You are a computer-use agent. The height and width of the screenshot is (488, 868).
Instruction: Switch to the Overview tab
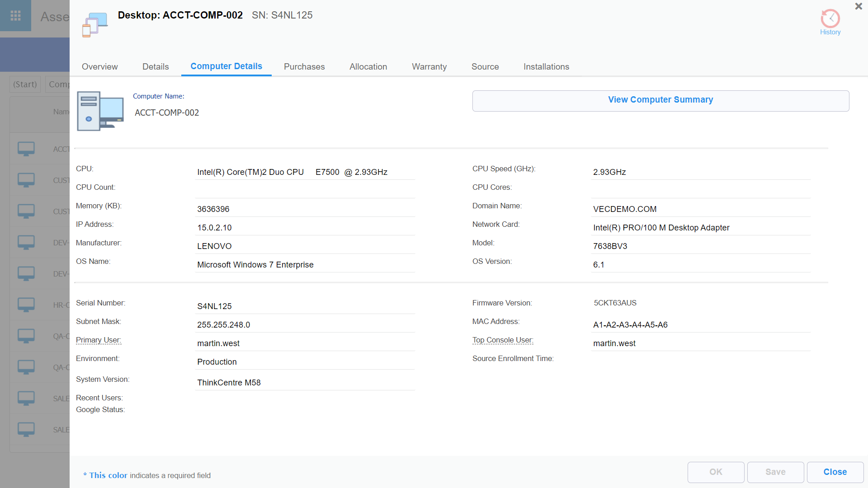(99, 66)
